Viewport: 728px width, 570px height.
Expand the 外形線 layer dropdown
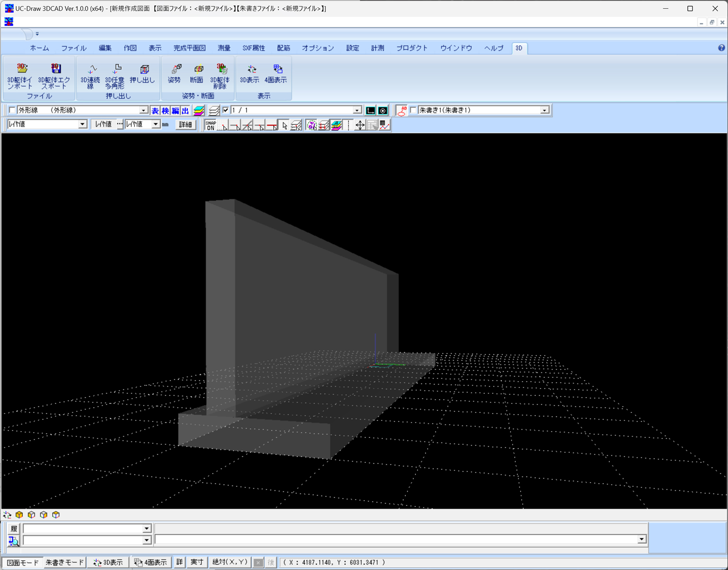(143, 110)
